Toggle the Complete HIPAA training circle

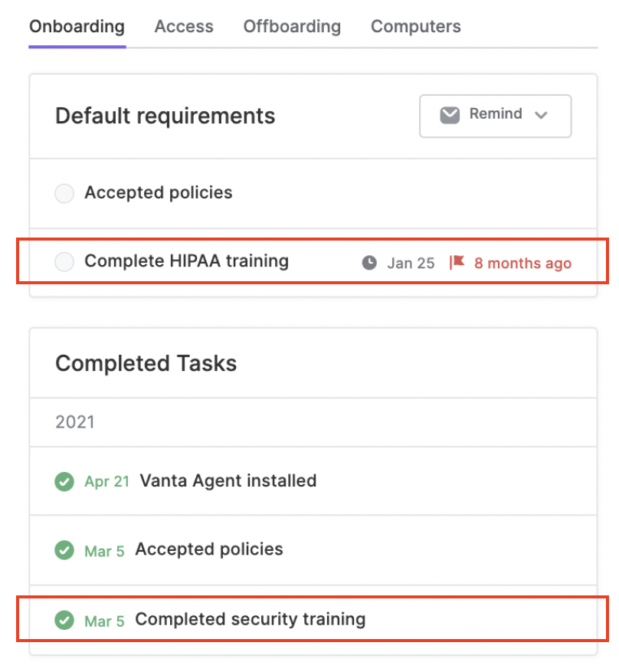point(64,261)
